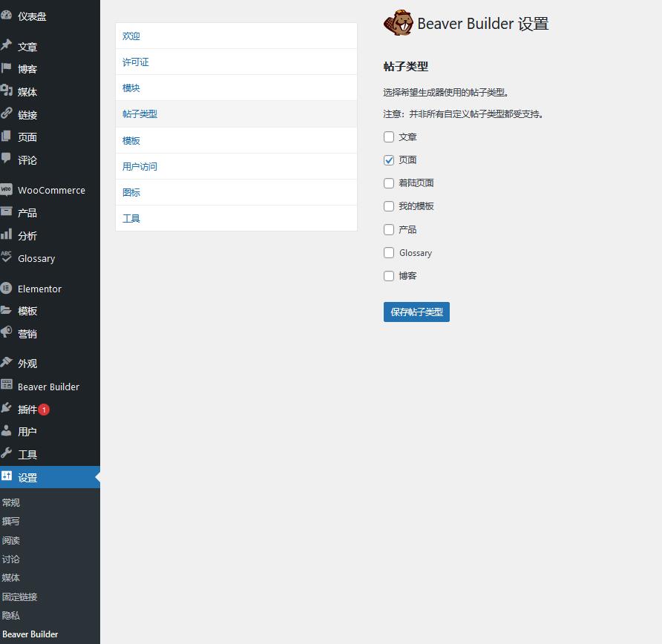Viewport: 662px width, 644px height.
Task: Enable the 文章 post type checkbox
Action: click(x=389, y=137)
